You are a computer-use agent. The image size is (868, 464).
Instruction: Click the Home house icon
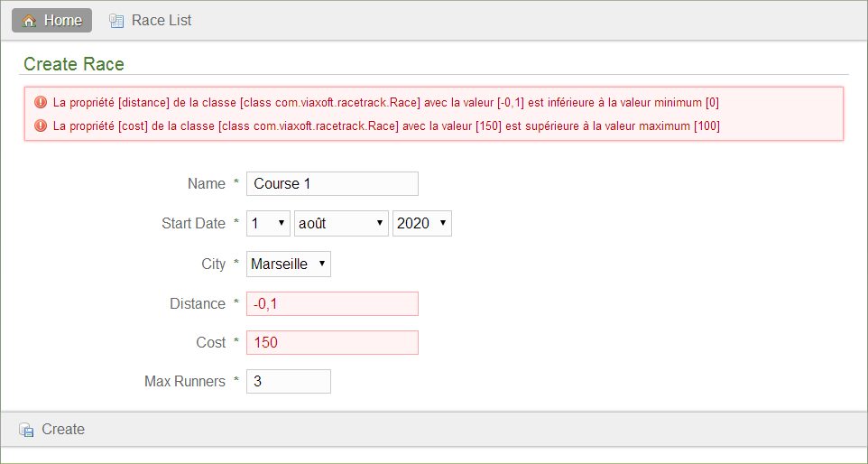pyautogui.click(x=29, y=21)
